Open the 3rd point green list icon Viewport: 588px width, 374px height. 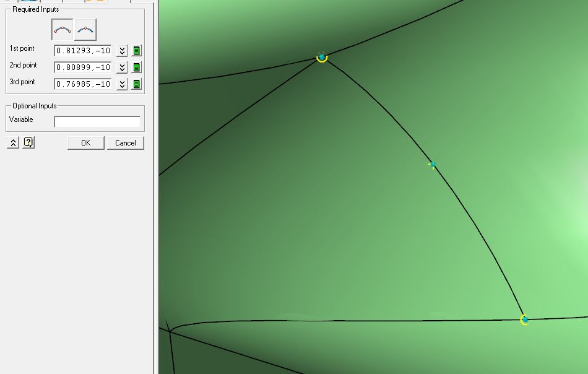(137, 84)
